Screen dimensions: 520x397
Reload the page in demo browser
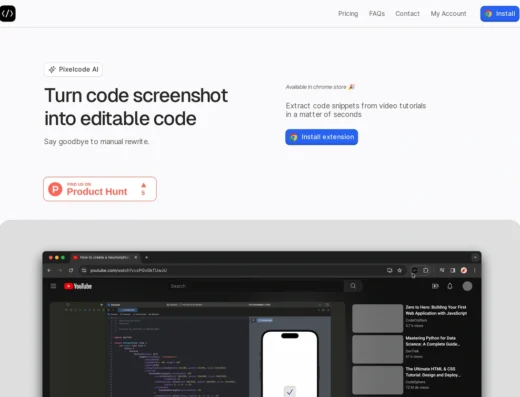pos(71,270)
